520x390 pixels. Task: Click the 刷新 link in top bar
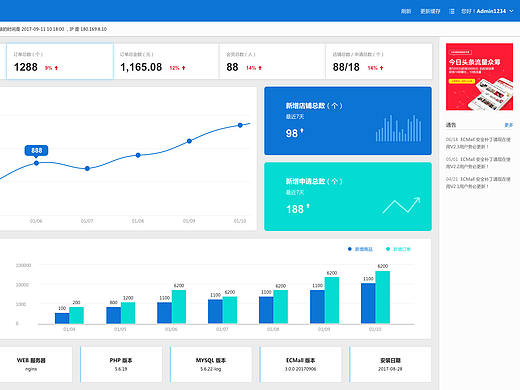pyautogui.click(x=406, y=11)
